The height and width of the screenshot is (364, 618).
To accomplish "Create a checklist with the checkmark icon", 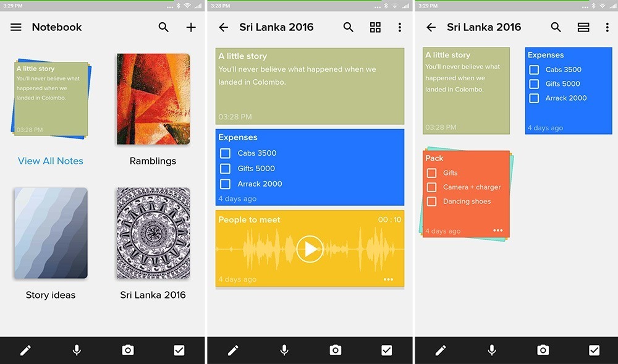I will (x=179, y=350).
